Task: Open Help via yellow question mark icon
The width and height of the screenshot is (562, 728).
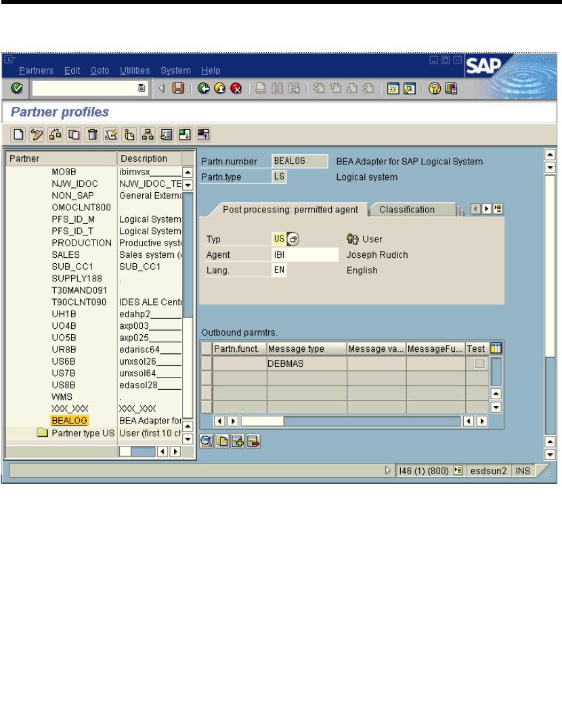Action: [435, 88]
